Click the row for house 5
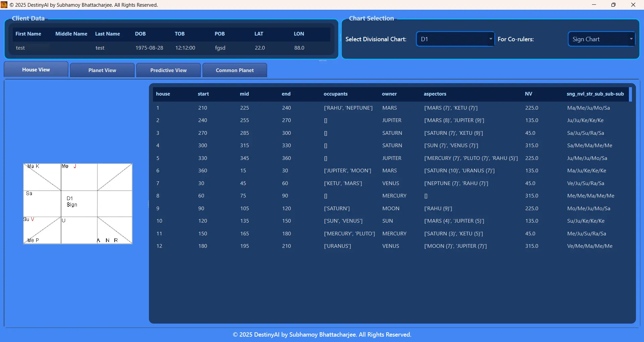 click(302, 158)
